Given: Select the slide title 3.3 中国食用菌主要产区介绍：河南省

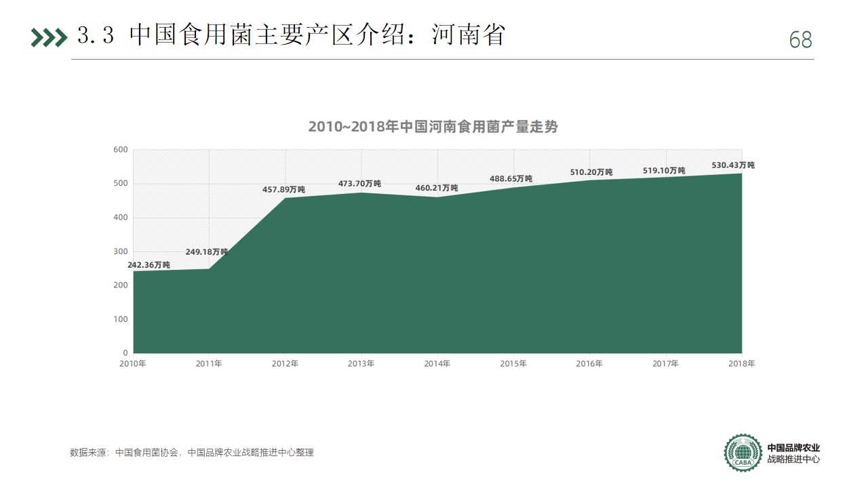Looking at the screenshot, I should pyautogui.click(x=292, y=35).
